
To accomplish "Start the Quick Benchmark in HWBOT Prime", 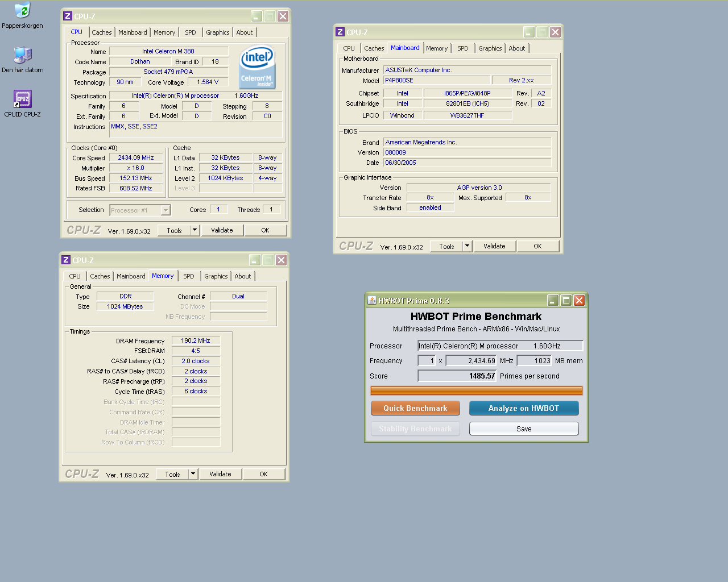I will pos(415,408).
